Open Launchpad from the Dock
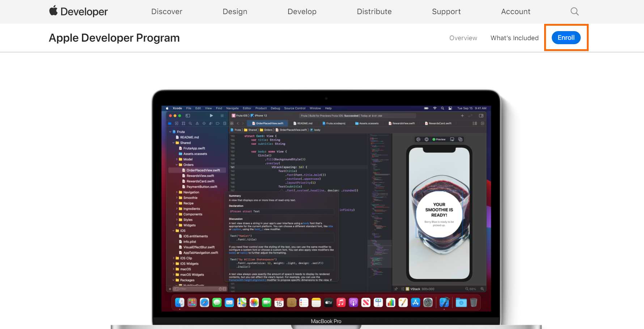The width and height of the screenshot is (644, 329). [x=192, y=302]
